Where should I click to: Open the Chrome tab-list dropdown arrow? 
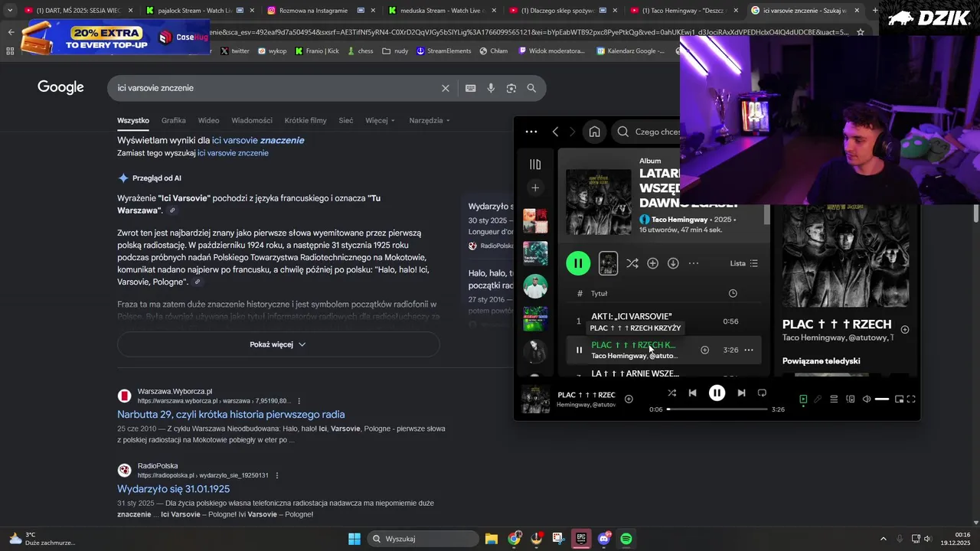tap(9, 11)
